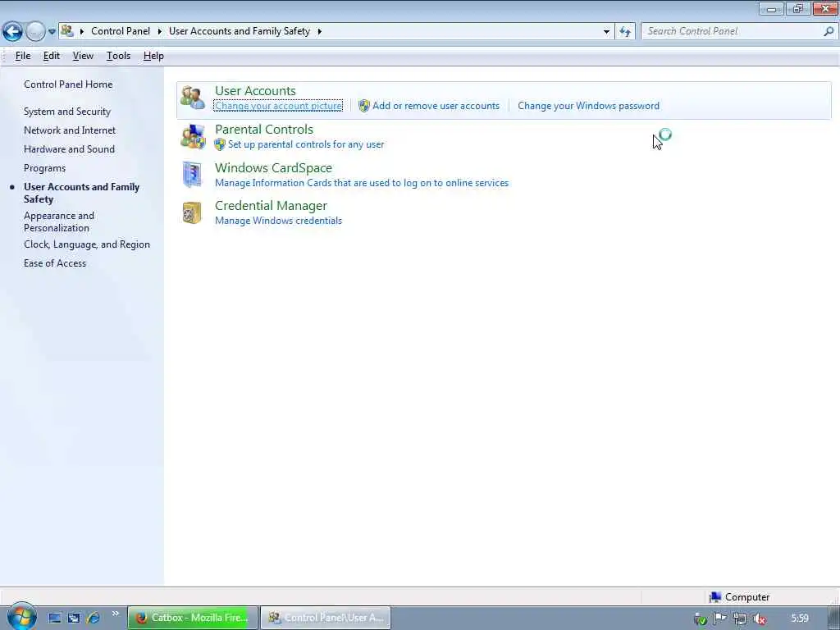Image resolution: width=840 pixels, height=630 pixels.
Task: Open System and Security category
Action: (67, 112)
